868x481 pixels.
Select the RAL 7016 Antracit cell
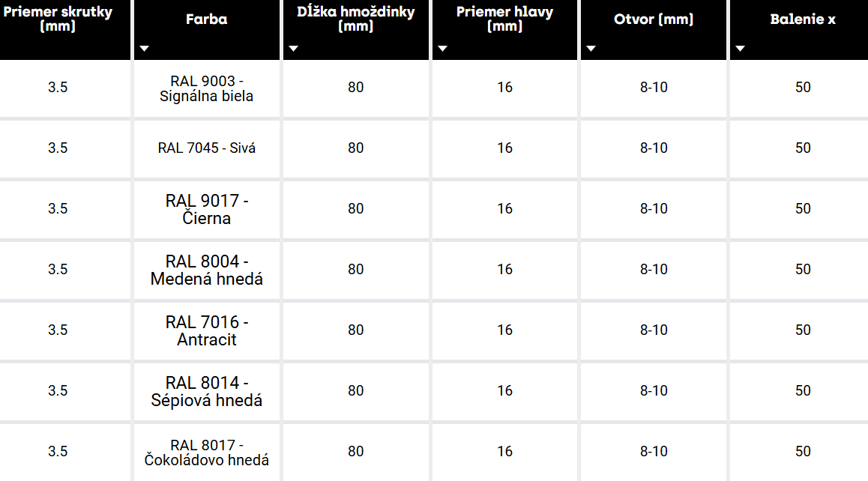click(207, 331)
